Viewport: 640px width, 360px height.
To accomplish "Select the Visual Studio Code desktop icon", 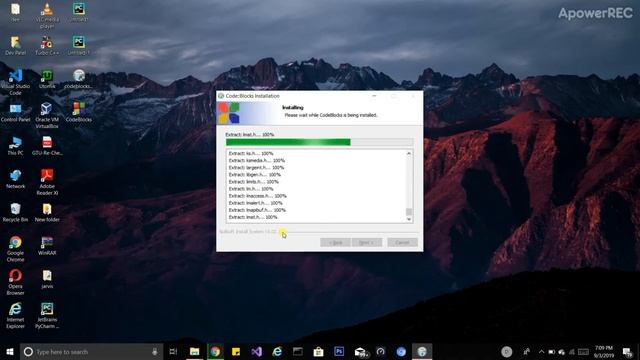I will [16, 82].
